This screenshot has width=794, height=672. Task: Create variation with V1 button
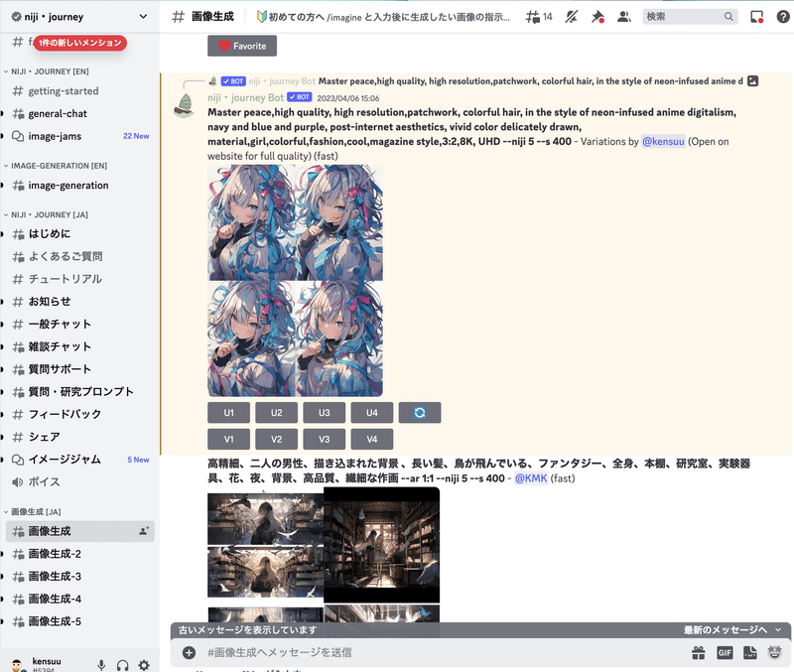229,439
